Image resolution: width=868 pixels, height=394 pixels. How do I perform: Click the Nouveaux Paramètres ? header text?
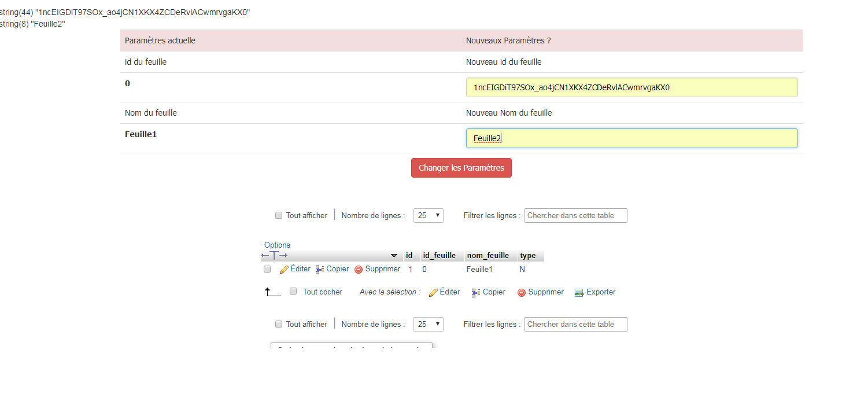[x=508, y=40]
